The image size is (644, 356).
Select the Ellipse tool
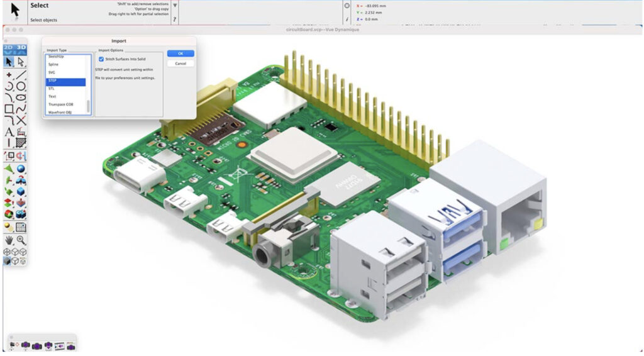coord(21,97)
